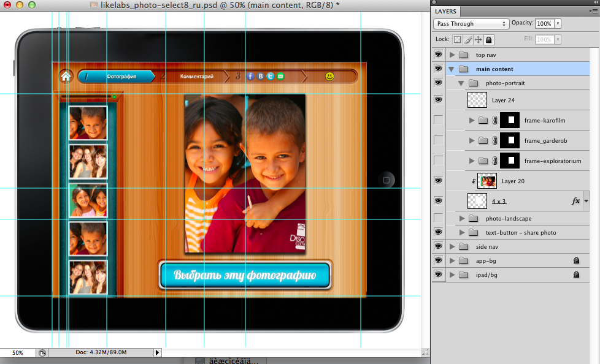Image resolution: width=600 pixels, height=364 pixels.
Task: Show the frame-exploratorium layer group
Action: point(438,161)
